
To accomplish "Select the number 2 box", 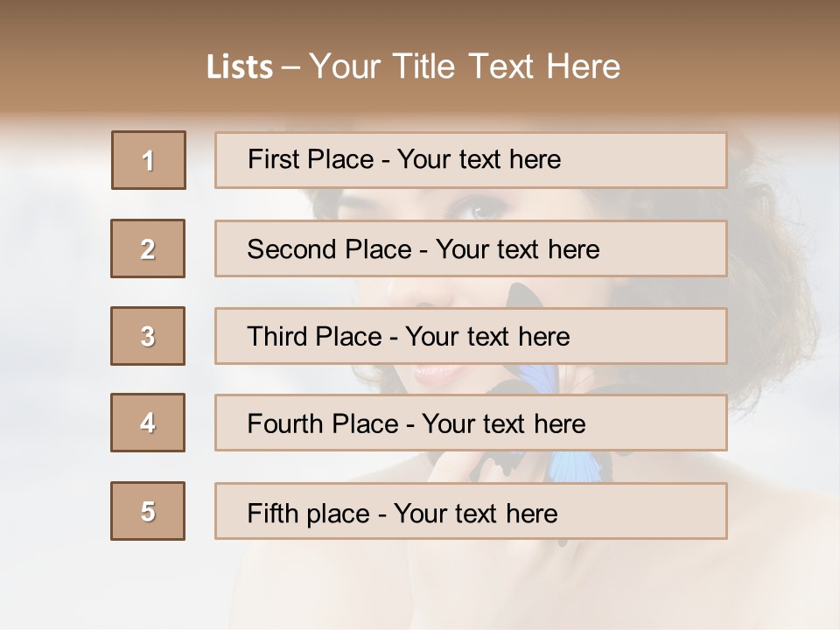I will click(x=148, y=248).
